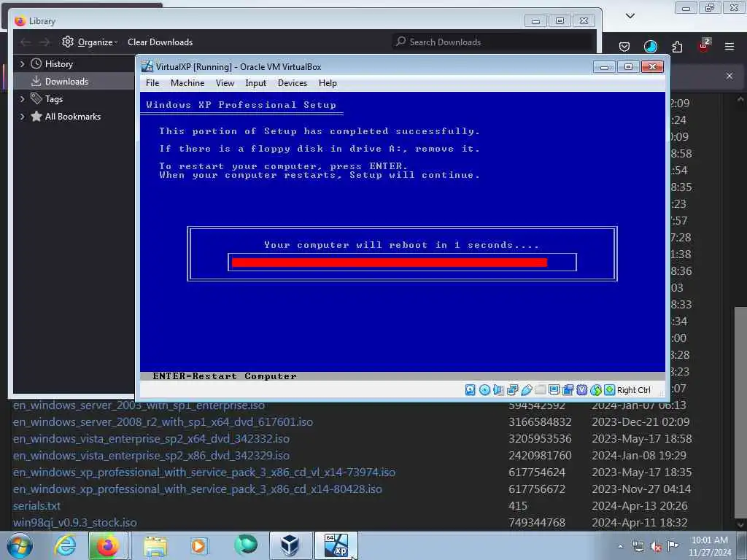The height and width of the screenshot is (560, 747).
Task: Click the shared folders indicator in VirtualBox
Action: click(541, 390)
